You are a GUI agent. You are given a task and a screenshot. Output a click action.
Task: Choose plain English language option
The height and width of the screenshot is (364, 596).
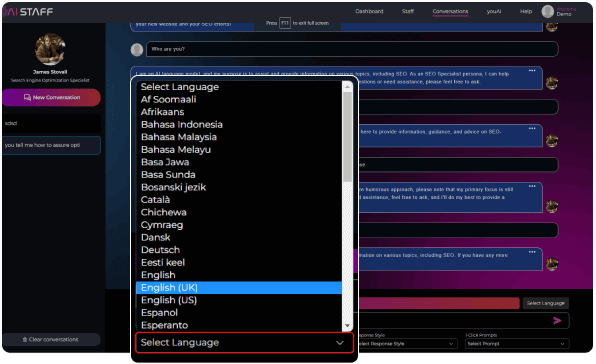239,275
